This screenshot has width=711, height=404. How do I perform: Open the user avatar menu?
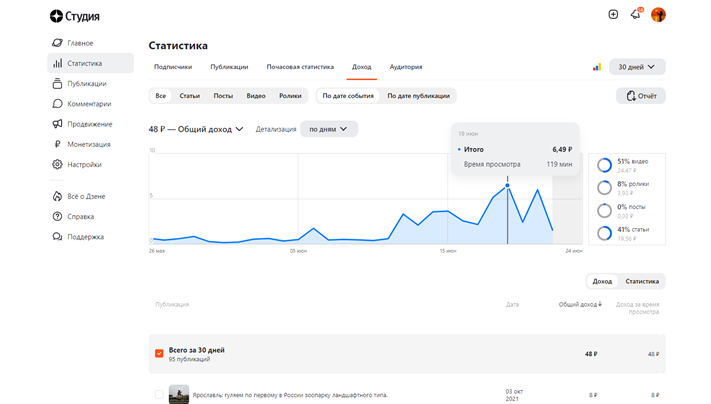(658, 15)
